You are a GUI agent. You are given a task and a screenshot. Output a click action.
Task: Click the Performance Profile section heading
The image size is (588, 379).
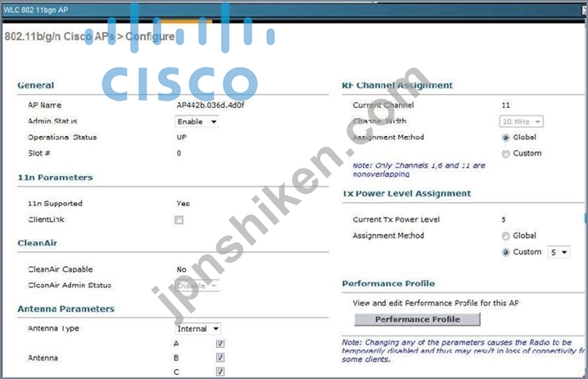coord(388,283)
